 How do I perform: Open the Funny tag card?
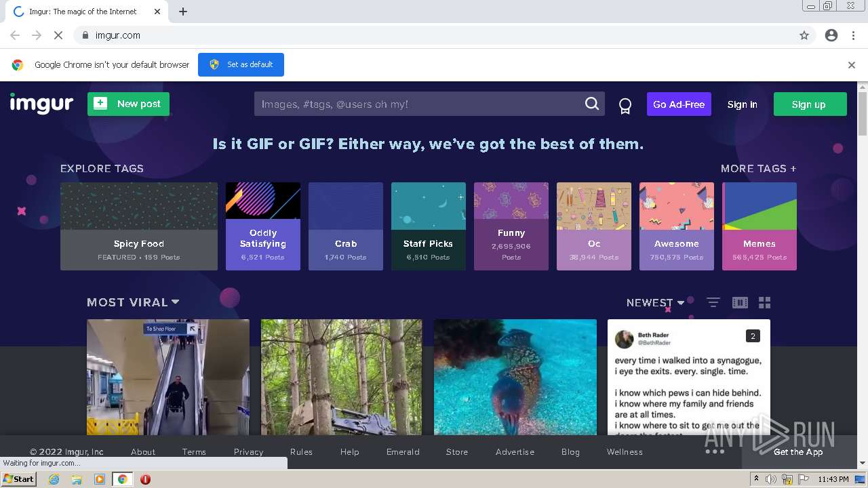(511, 226)
